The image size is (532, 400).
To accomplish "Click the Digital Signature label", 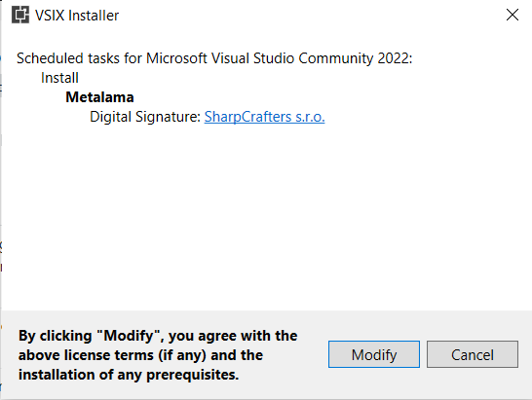I will pos(145,117).
